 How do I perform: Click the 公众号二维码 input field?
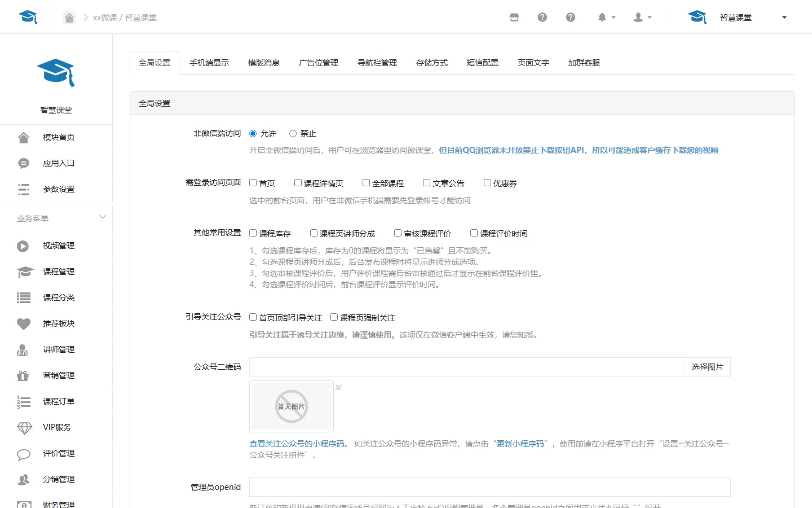467,367
